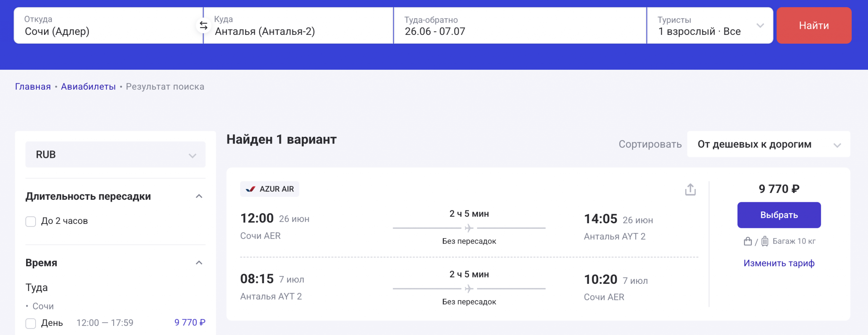Viewport: 868px width, 335px height.
Task: Click the 'Туда-обратно' dates field
Action: [520, 25]
